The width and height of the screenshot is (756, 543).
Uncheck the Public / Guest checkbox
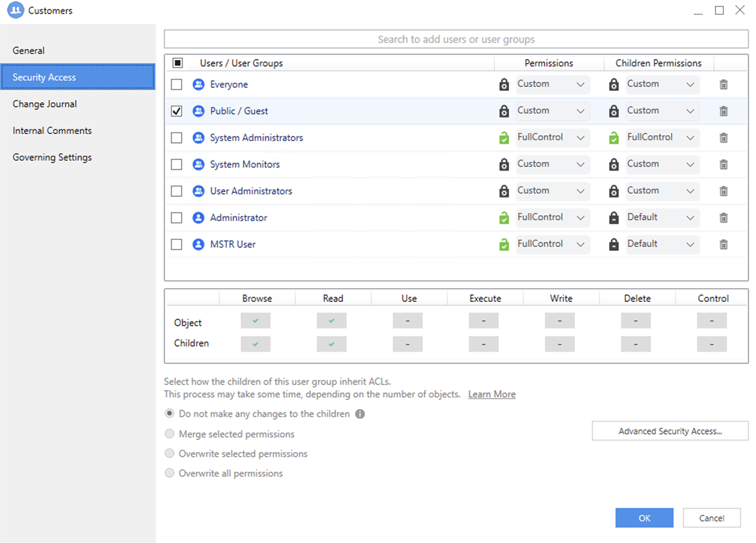click(176, 111)
